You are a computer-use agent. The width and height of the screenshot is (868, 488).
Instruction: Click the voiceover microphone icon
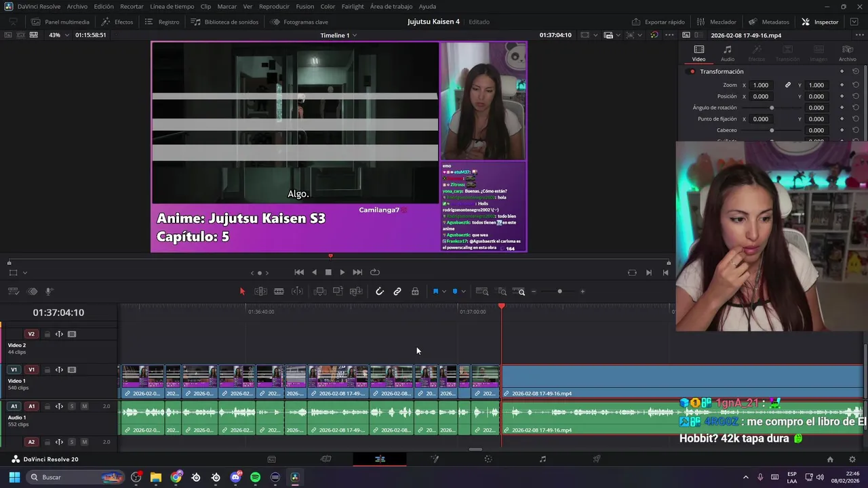pos(49,291)
